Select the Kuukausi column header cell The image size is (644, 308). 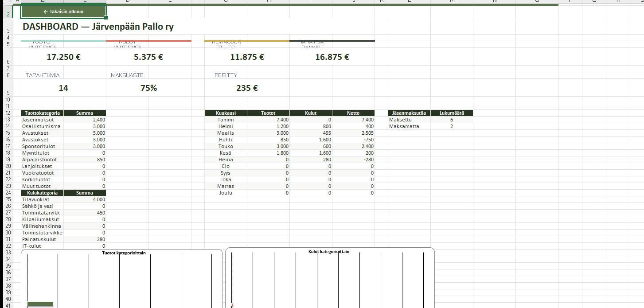(x=226, y=113)
